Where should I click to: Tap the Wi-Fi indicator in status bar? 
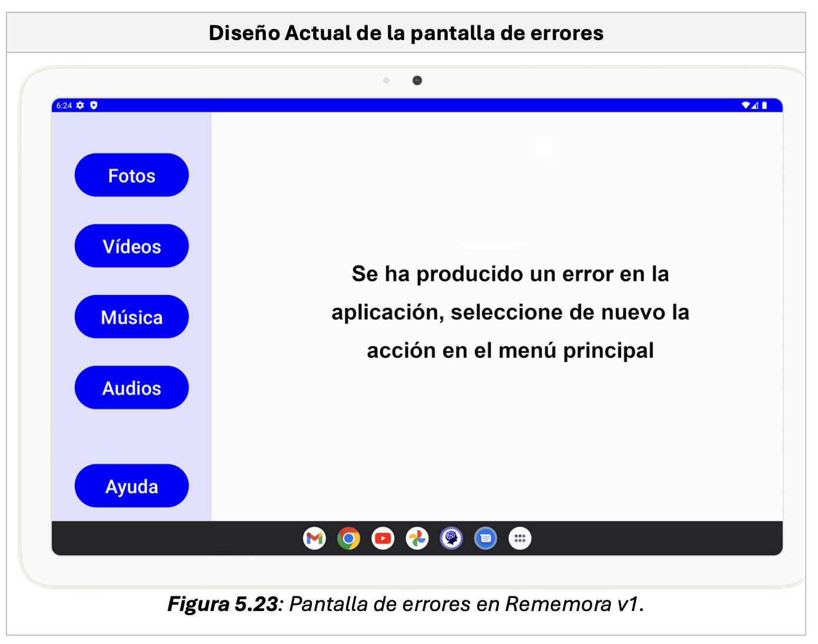(745, 105)
